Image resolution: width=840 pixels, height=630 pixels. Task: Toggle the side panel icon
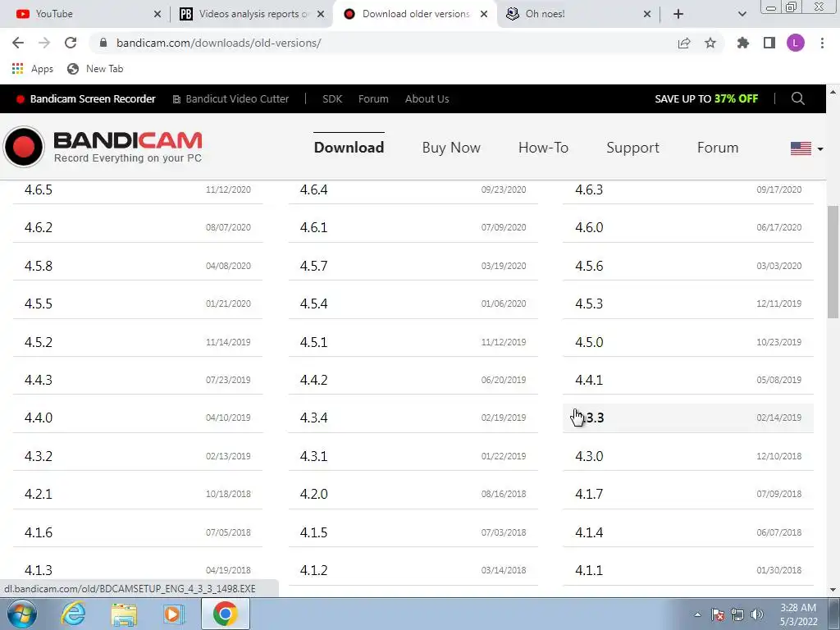[x=769, y=43]
